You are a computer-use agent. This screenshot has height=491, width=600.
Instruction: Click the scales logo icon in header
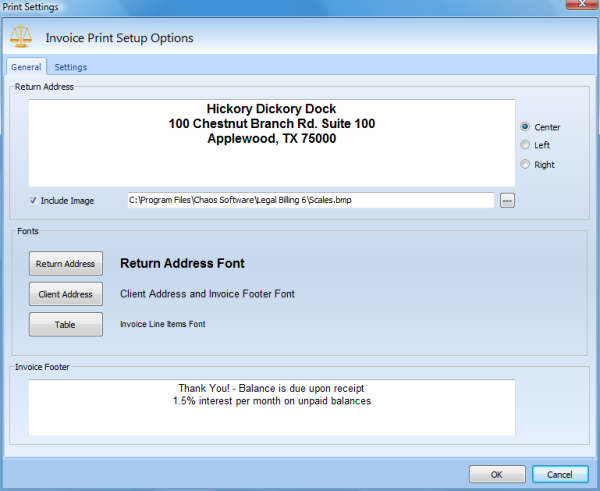[20, 37]
